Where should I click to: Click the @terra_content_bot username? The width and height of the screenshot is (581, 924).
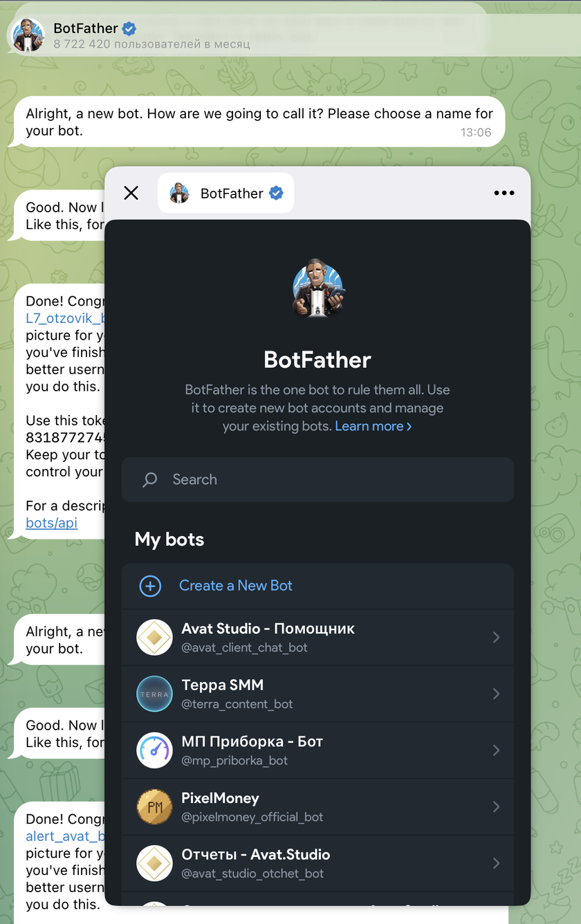(237, 704)
